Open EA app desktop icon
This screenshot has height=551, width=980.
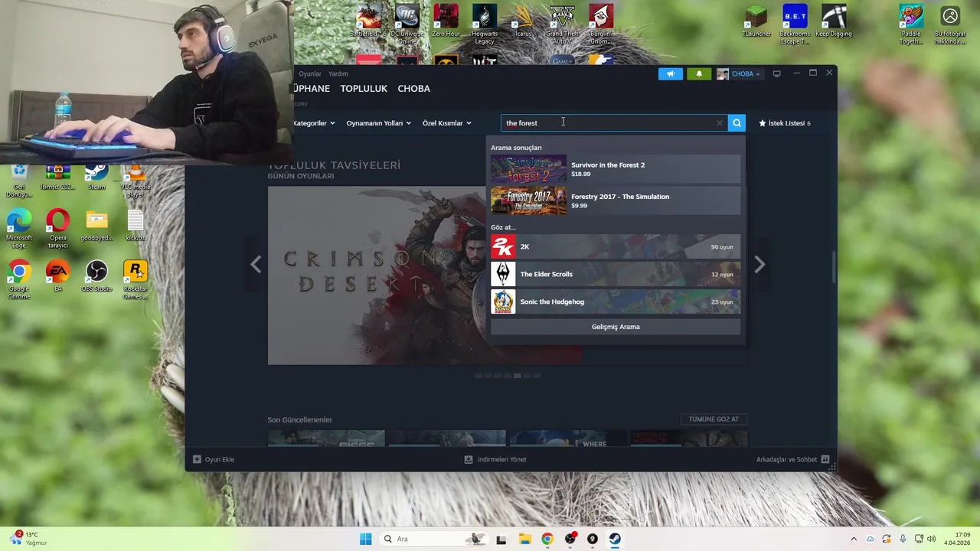click(x=58, y=277)
